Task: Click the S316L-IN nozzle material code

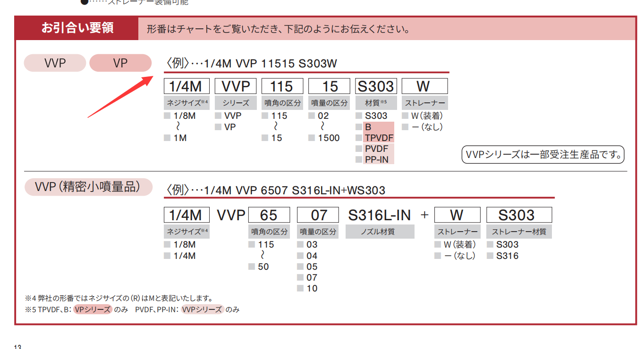Action: [380, 215]
